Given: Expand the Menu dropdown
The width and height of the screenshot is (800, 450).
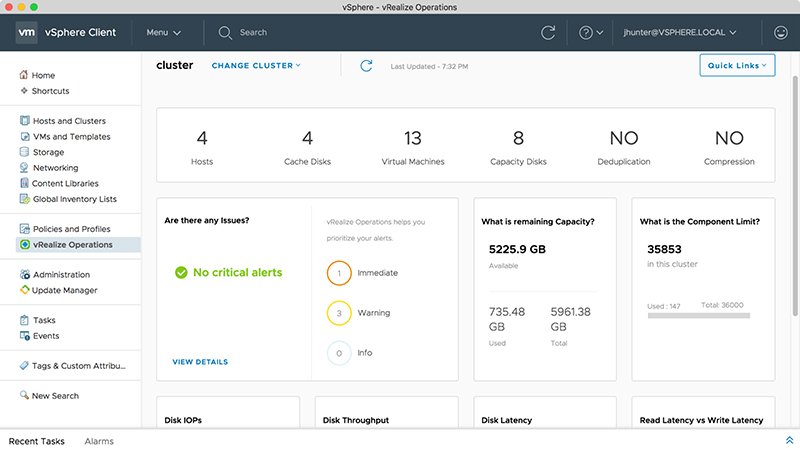Looking at the screenshot, I should point(164,32).
